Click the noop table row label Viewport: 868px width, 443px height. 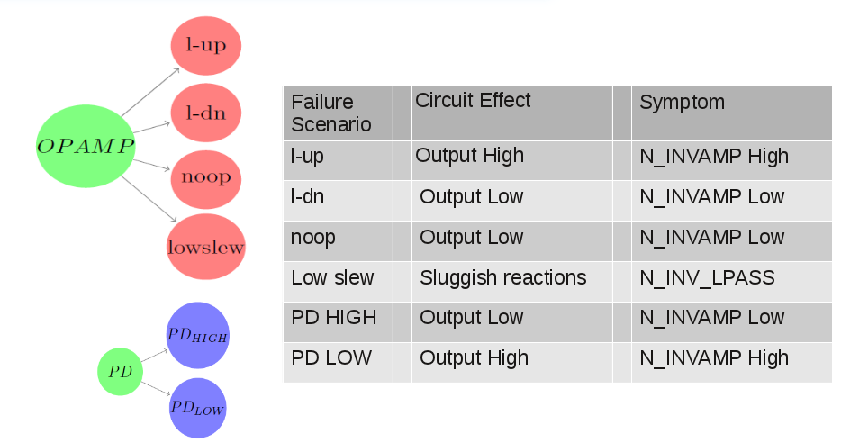pyautogui.click(x=312, y=238)
